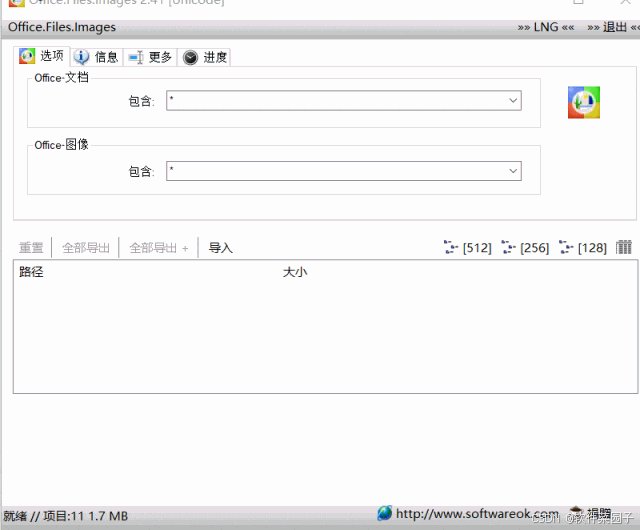Image resolution: width=640 pixels, height=530 pixels.
Task: Switch to the 进度 tab
Action: (204, 57)
